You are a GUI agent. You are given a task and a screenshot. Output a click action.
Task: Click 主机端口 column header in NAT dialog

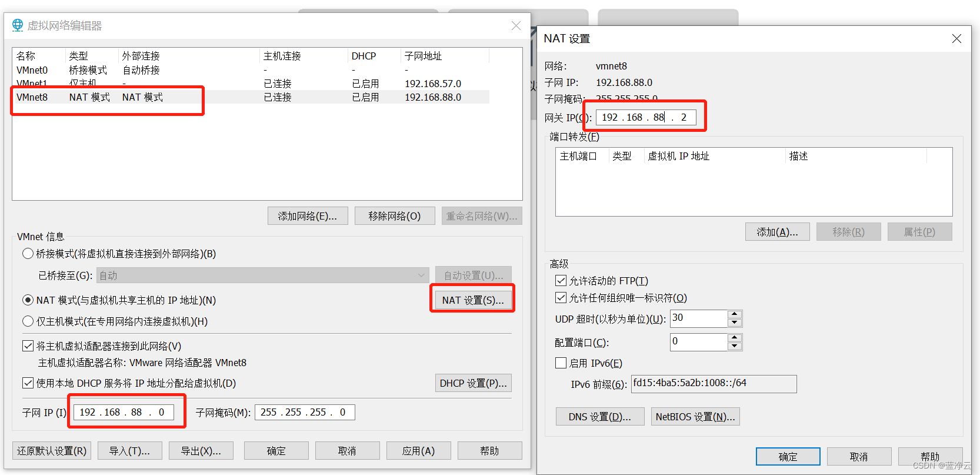pos(582,156)
